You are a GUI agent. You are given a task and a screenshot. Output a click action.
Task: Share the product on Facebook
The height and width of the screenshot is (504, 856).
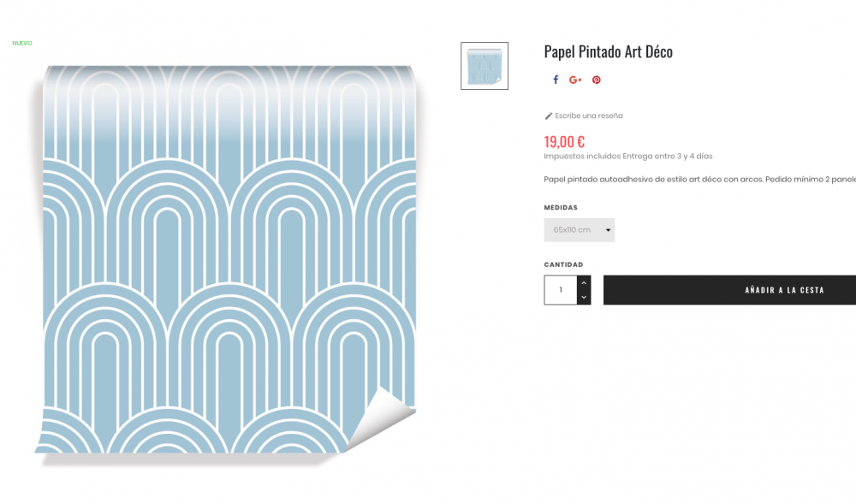coord(556,80)
